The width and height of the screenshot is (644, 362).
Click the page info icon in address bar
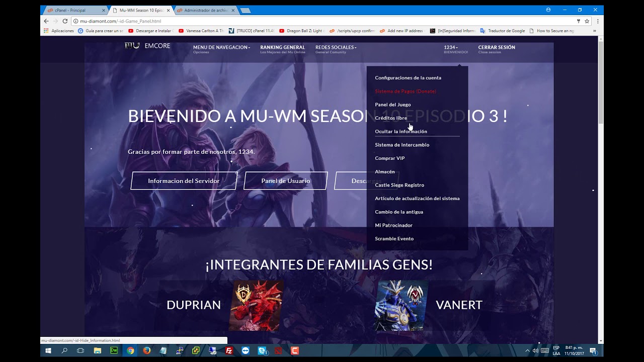76,21
